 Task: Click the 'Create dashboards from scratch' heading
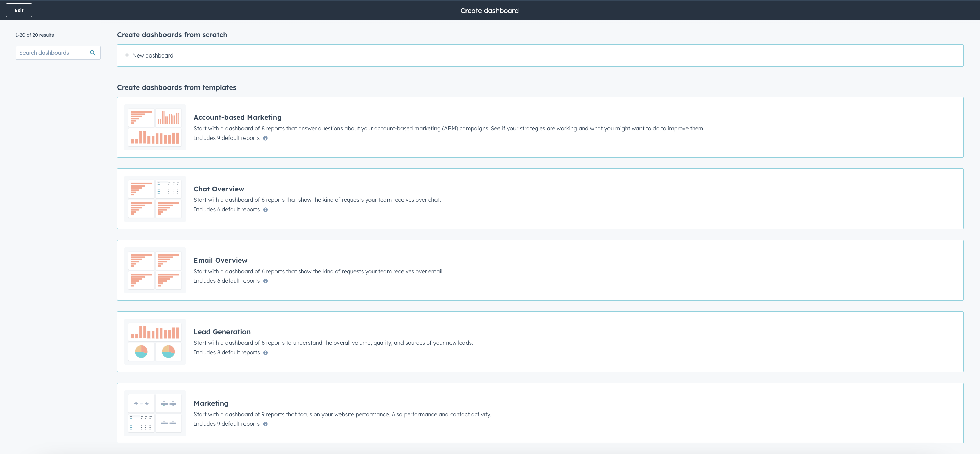point(172,35)
